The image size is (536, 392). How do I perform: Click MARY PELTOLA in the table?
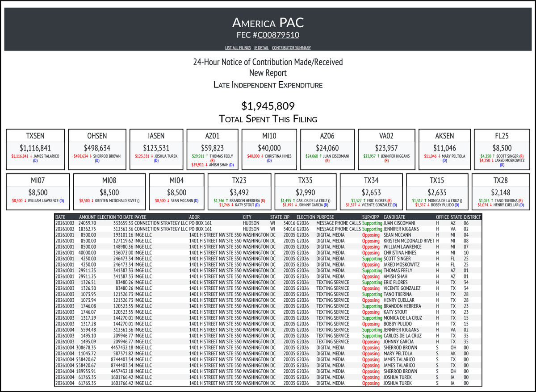[399, 353]
